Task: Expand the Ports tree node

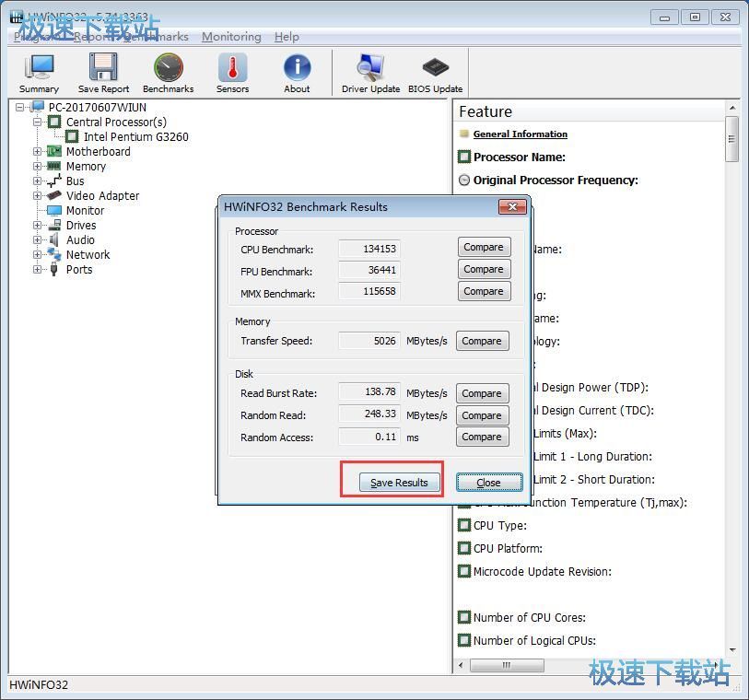Action: tap(37, 269)
